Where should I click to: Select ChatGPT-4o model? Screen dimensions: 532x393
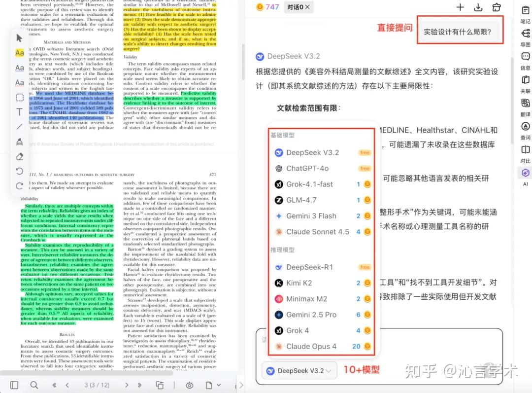322,169
